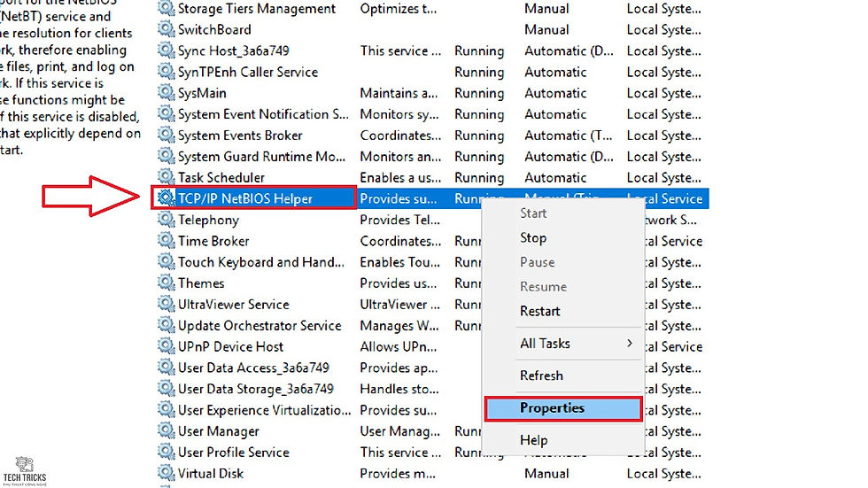Click gear icon beside SwitchBoard service

[x=166, y=28]
